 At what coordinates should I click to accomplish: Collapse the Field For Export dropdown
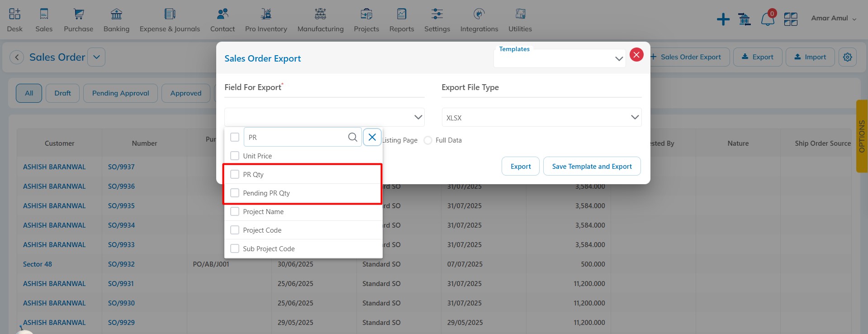(324, 117)
